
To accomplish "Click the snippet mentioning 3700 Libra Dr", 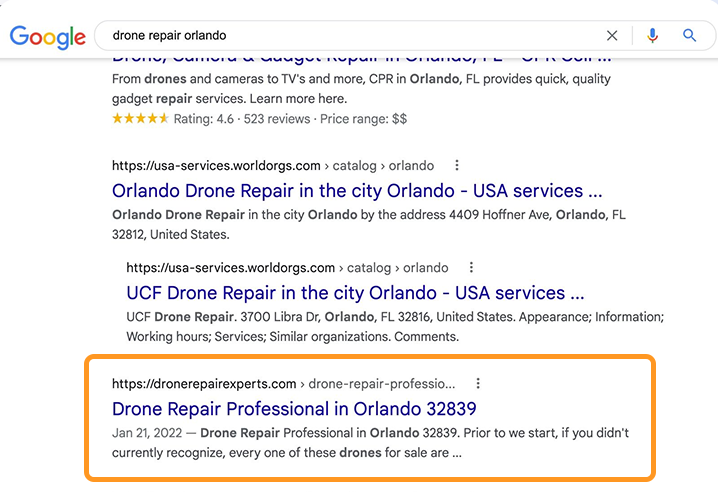I will point(395,327).
